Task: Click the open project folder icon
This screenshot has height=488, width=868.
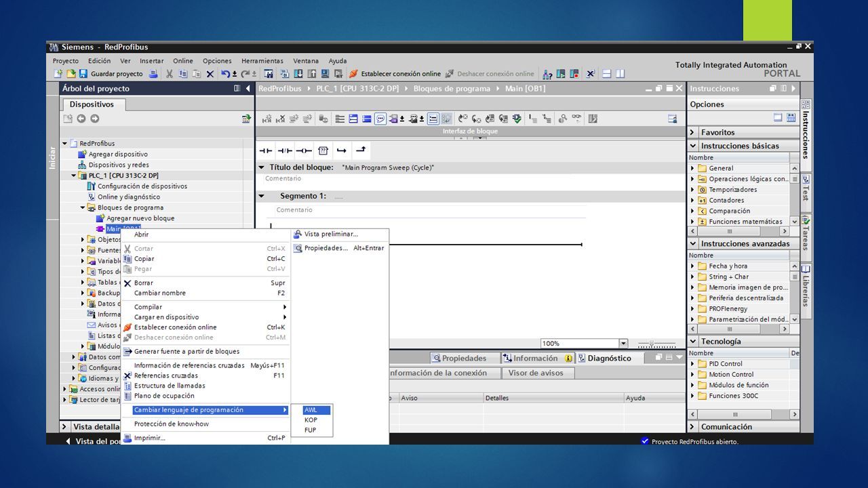Action: (71, 74)
